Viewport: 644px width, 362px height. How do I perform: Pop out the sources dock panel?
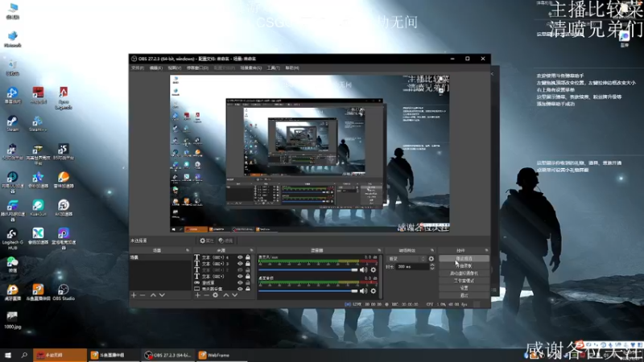tap(251, 250)
